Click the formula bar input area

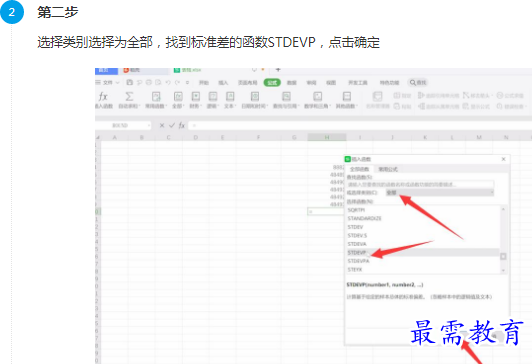pos(360,126)
